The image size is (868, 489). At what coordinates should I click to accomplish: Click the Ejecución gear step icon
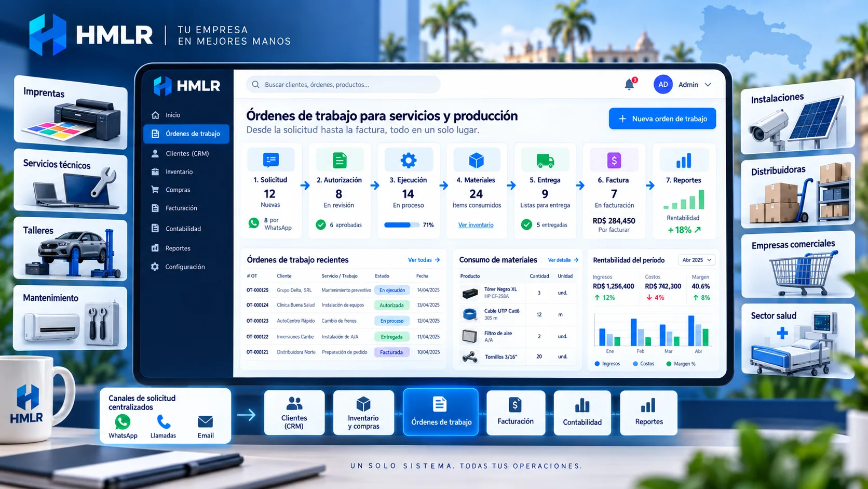[x=409, y=160]
